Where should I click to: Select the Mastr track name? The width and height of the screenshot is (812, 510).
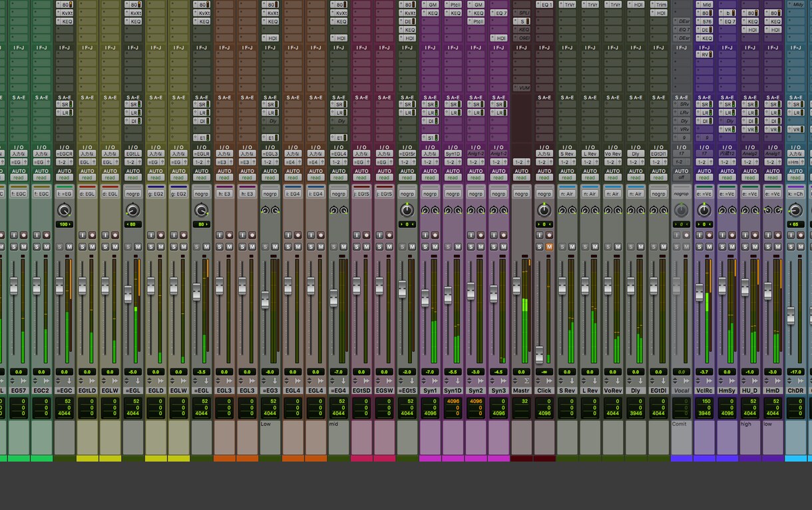pyautogui.click(x=521, y=390)
